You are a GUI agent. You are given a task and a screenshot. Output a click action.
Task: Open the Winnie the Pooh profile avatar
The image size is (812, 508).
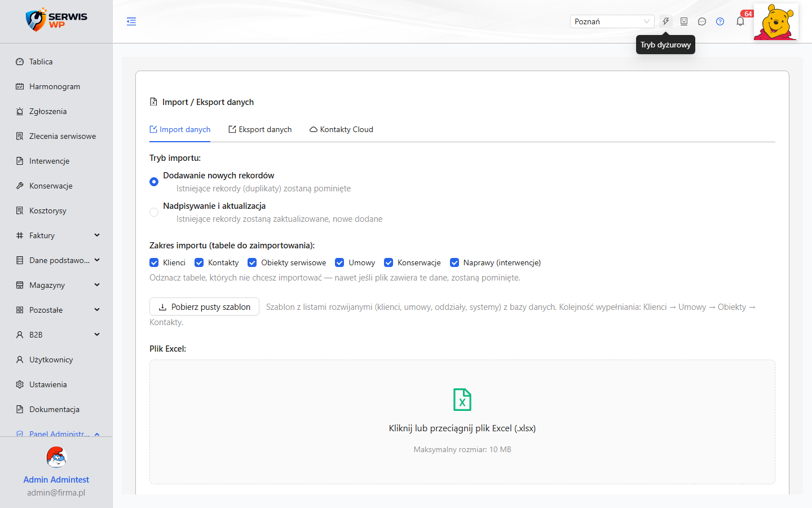coord(776,21)
